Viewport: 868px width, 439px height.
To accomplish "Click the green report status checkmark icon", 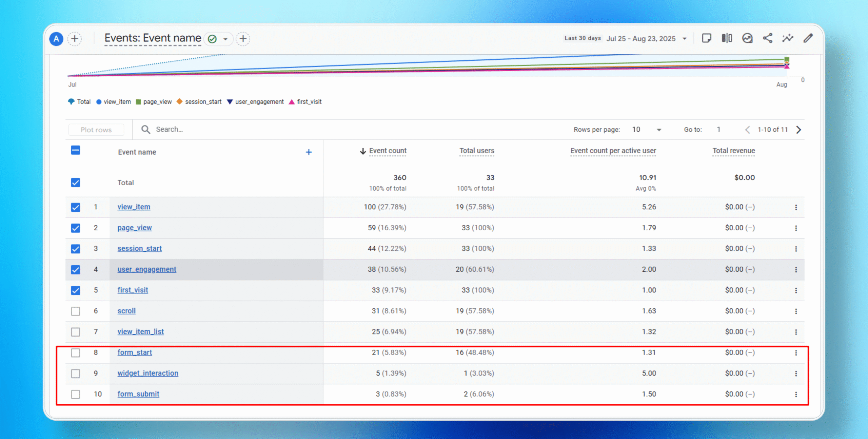I will (x=212, y=39).
